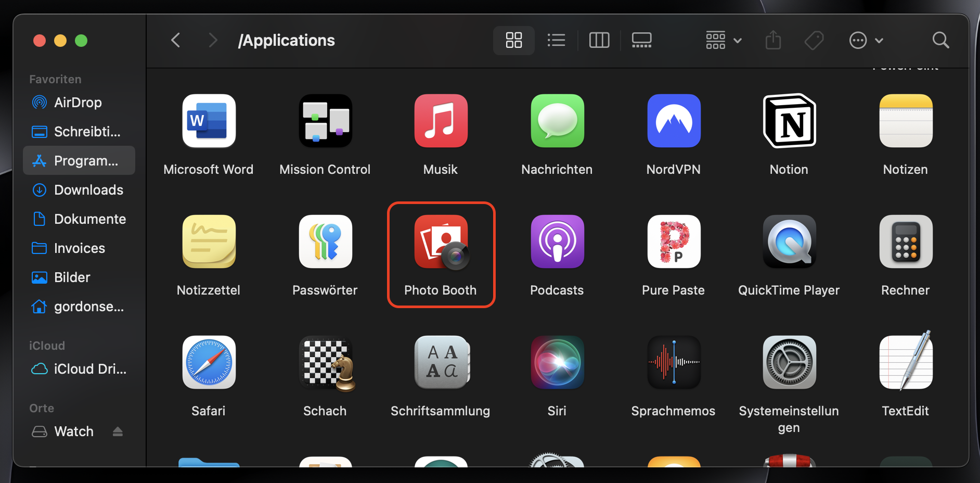Open iCloud Drive in the sidebar
The image size is (980, 483).
click(79, 369)
